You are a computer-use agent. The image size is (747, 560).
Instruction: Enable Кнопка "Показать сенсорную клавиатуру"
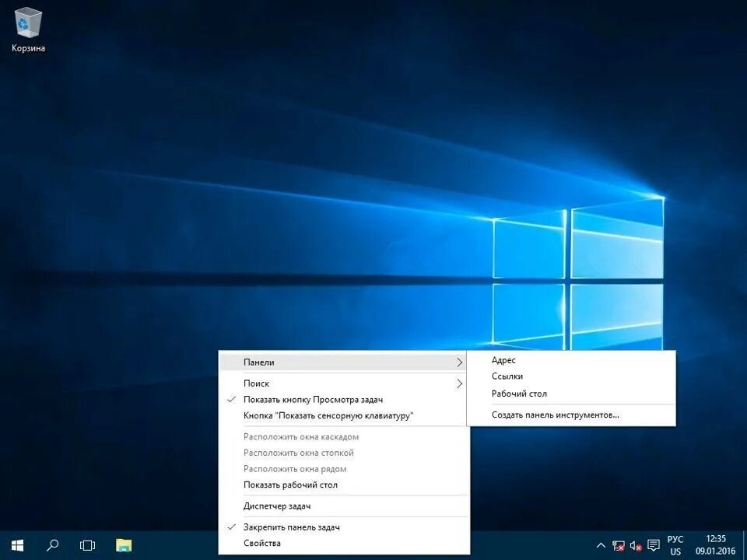click(x=342, y=415)
